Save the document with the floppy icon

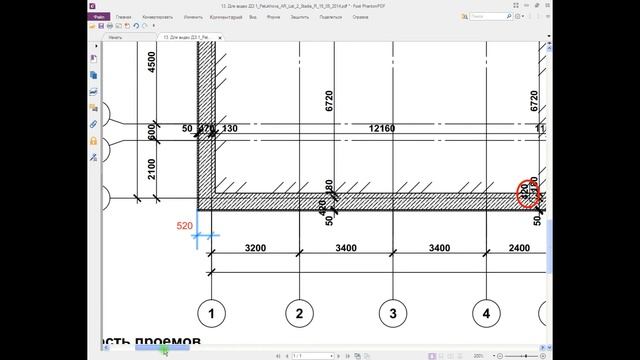pos(101,26)
